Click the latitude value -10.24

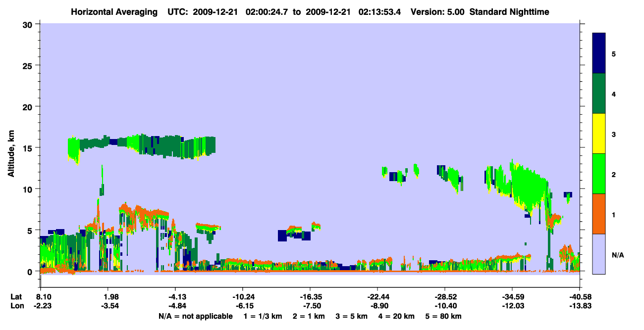243,297
